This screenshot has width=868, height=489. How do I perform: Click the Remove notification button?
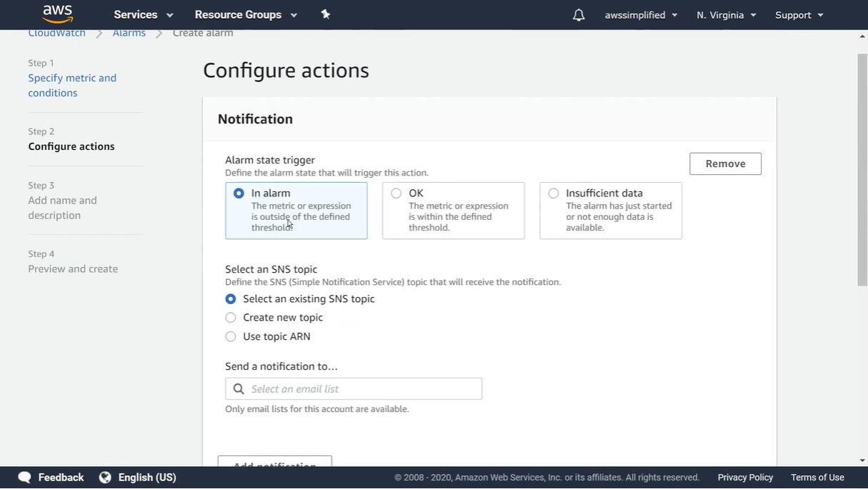(x=725, y=163)
